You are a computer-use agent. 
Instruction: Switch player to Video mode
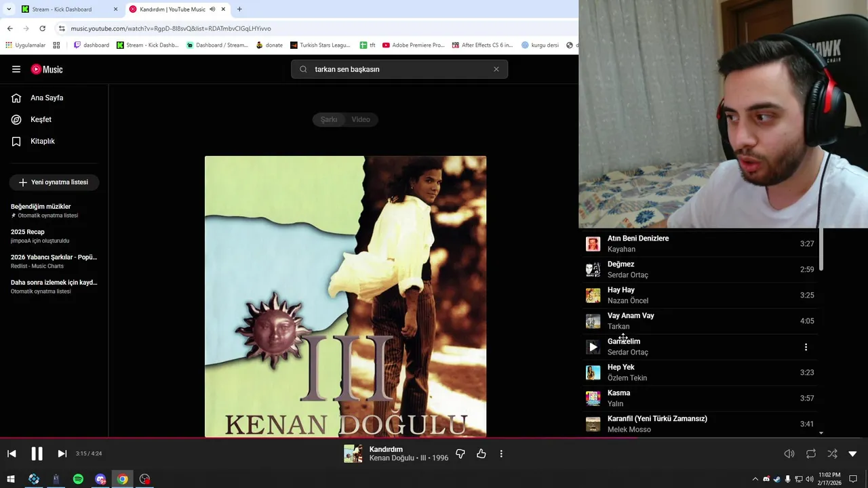click(x=361, y=119)
